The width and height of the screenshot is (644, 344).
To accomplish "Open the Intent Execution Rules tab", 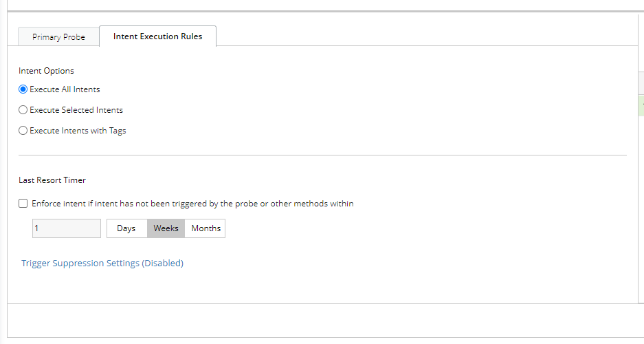I will [x=157, y=36].
